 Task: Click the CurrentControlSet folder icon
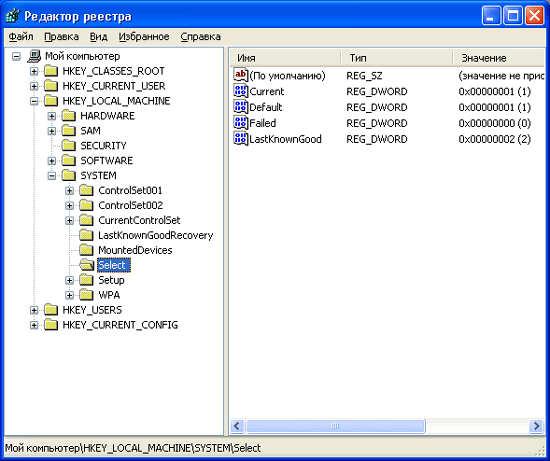point(86,220)
